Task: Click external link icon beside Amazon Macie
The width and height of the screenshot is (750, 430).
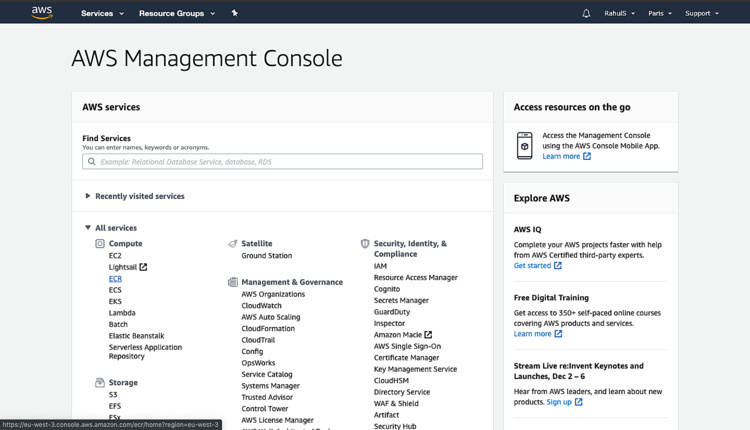Action: (428, 335)
